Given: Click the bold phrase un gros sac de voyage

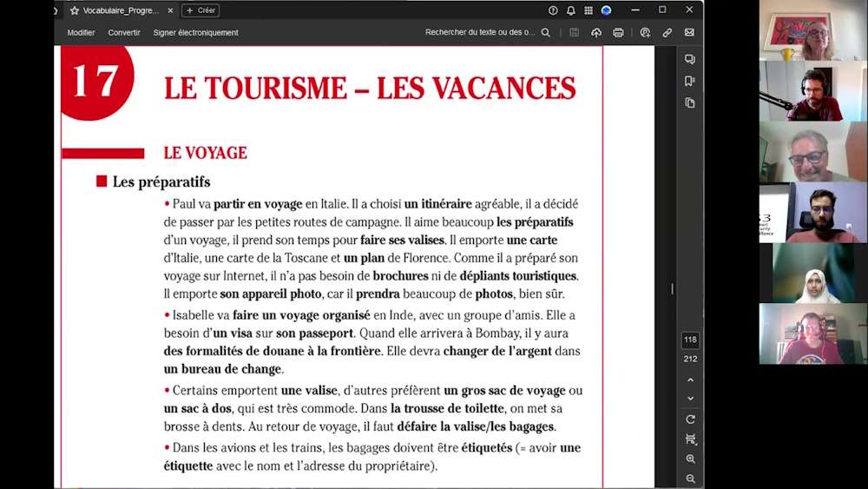Looking at the screenshot, I should (504, 391).
